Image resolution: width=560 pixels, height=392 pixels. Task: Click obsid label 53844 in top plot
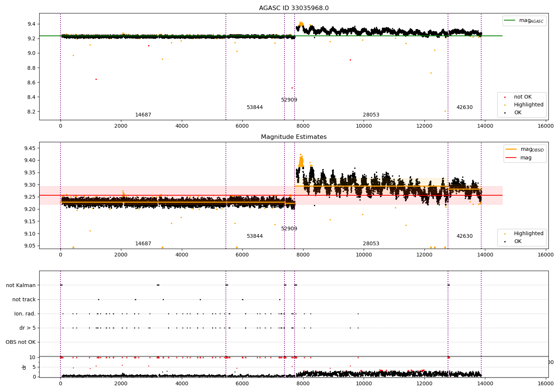coord(255,108)
